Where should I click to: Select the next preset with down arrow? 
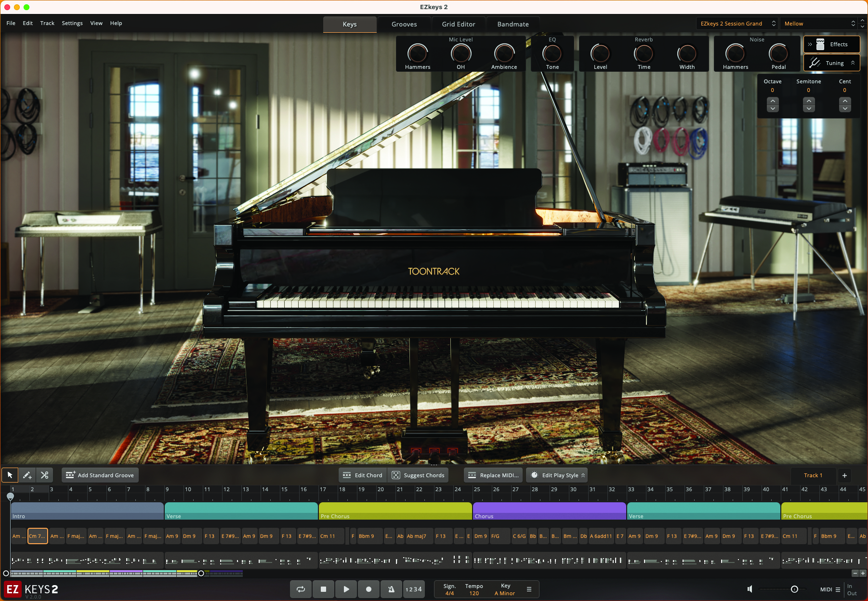(863, 26)
